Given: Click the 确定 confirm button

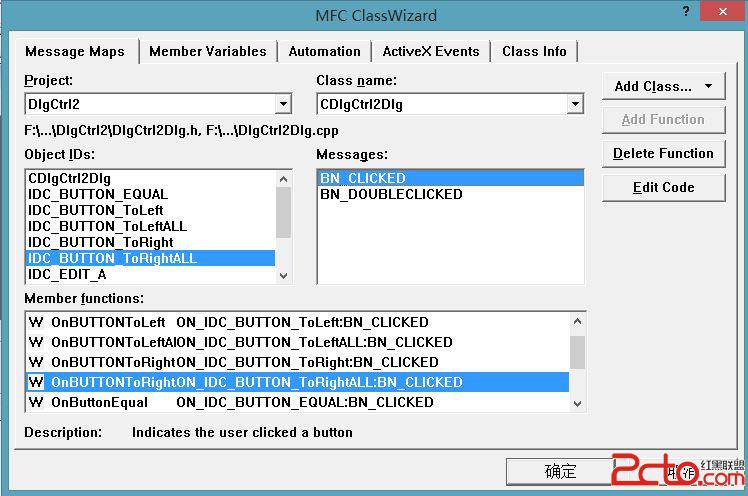Looking at the screenshot, I should [560, 472].
